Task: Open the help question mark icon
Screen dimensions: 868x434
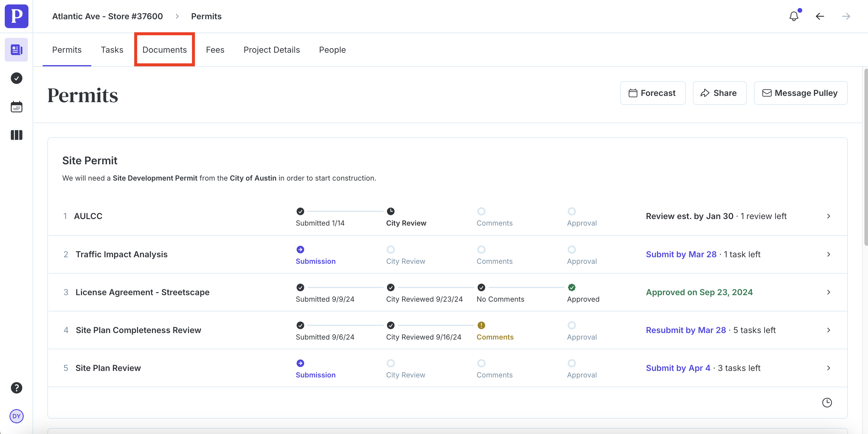Action: tap(16, 388)
